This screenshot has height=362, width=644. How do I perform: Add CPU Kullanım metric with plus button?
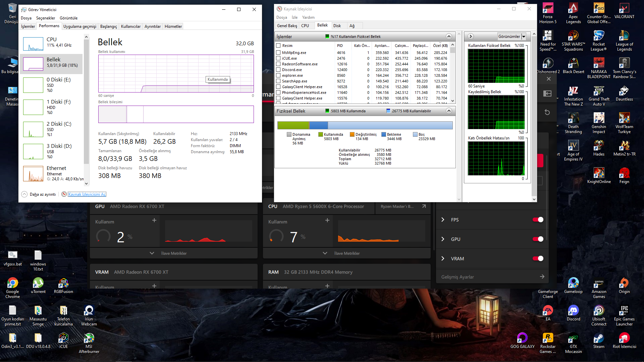point(327,220)
